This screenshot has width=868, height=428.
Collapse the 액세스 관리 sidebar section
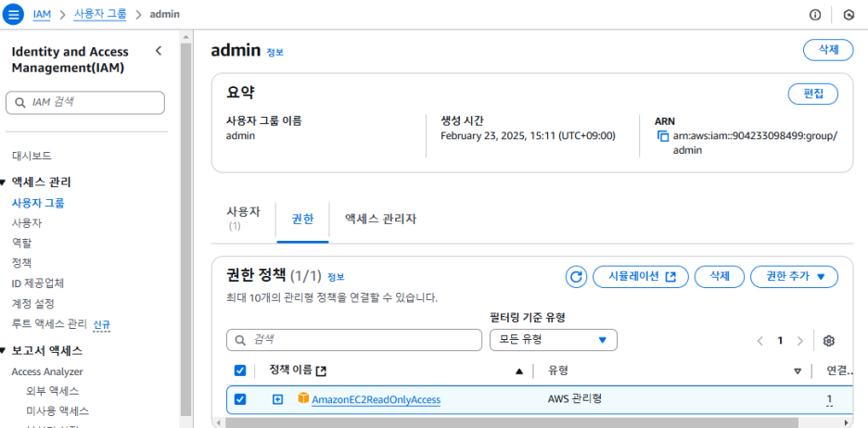(4, 183)
